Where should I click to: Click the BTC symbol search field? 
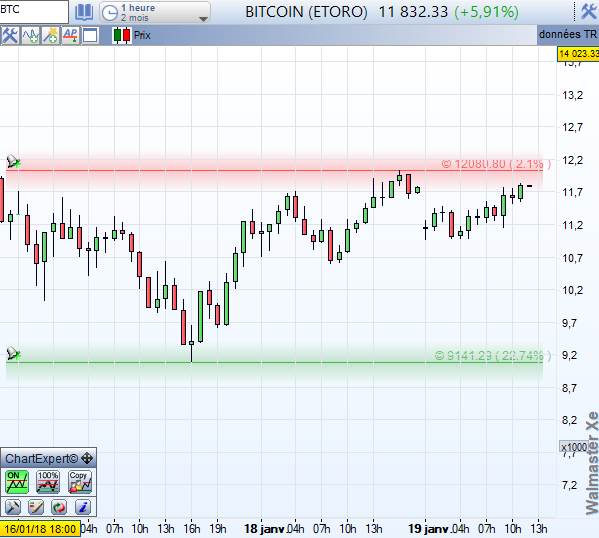click(34, 11)
